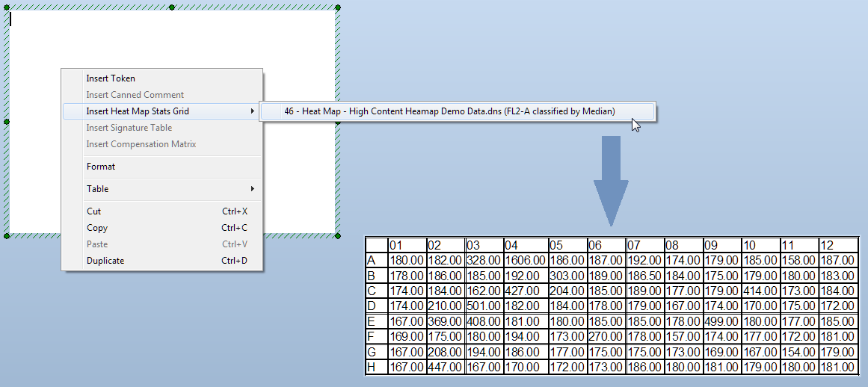
Task: Grab the top-right resize handle of text box
Action: (338, 7)
